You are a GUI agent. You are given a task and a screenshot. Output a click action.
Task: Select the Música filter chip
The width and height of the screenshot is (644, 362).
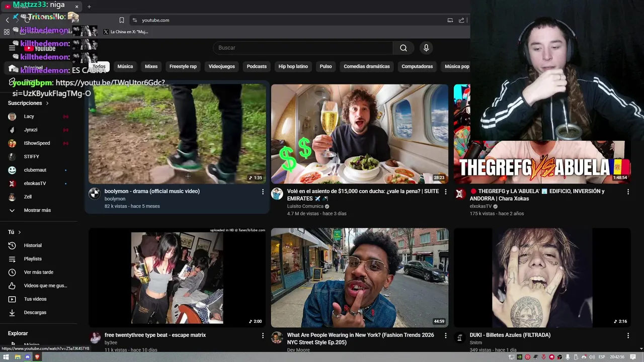125,66
